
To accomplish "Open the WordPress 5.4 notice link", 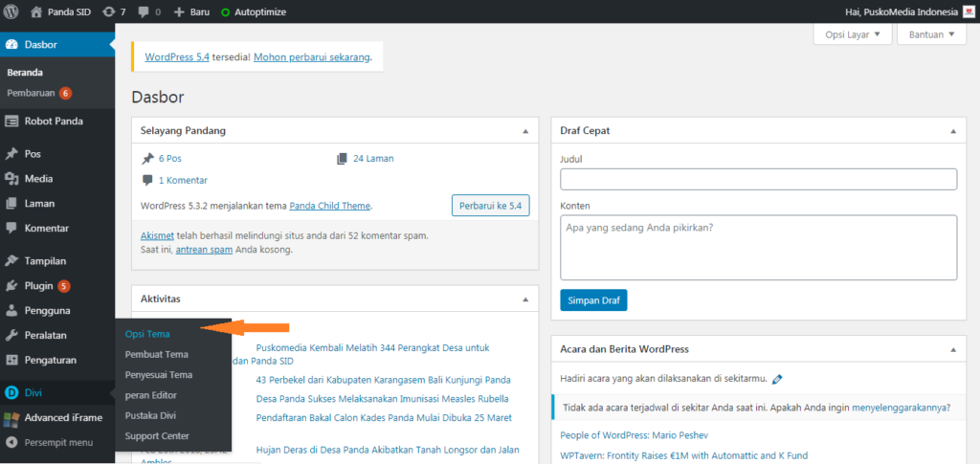I will (x=177, y=56).
